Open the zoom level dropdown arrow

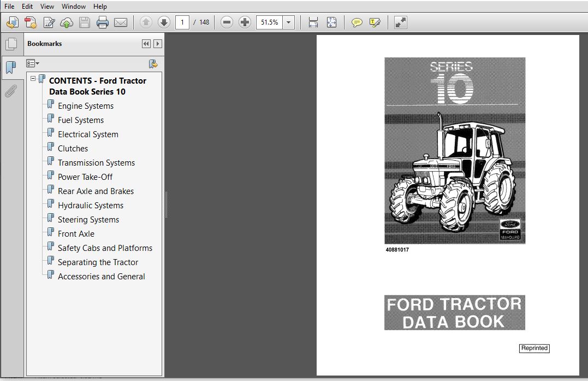pos(288,22)
